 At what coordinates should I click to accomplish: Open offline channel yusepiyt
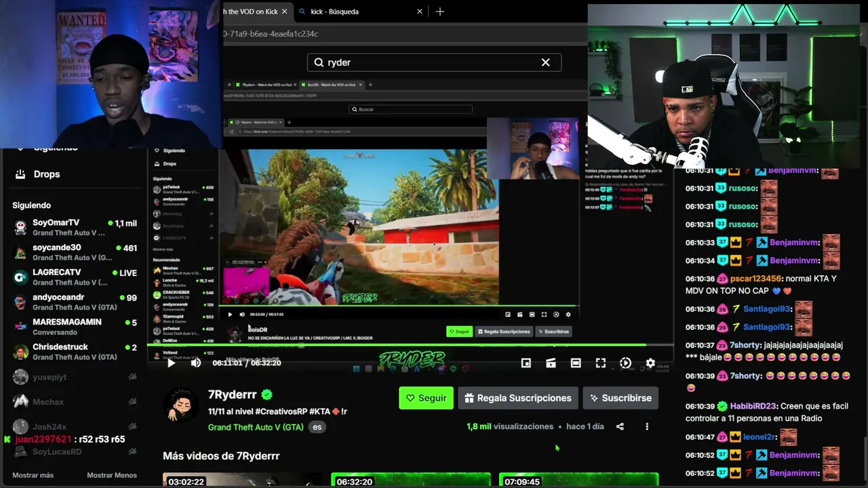point(75,377)
